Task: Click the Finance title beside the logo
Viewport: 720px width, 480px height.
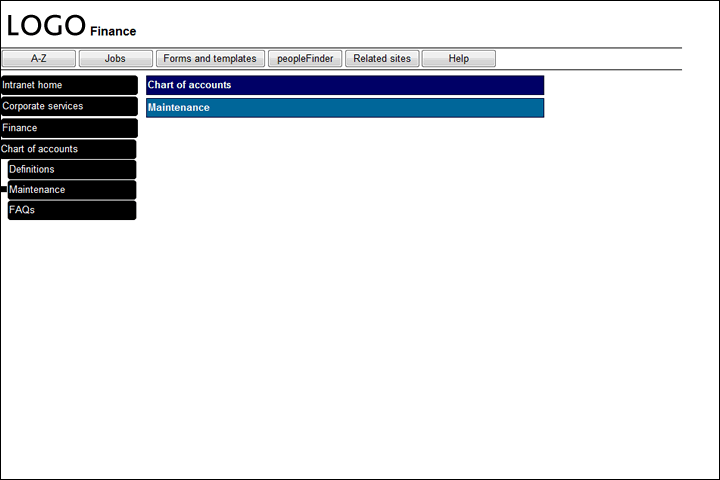Action: click(113, 31)
